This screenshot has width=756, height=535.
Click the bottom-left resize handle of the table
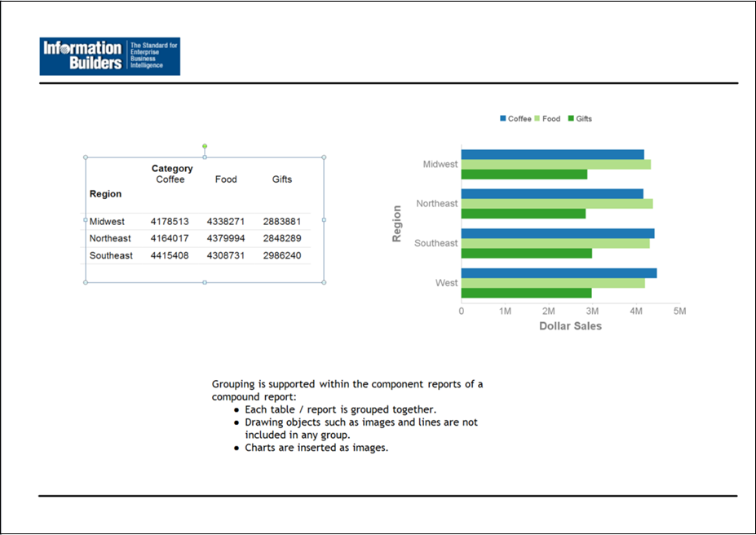86,282
